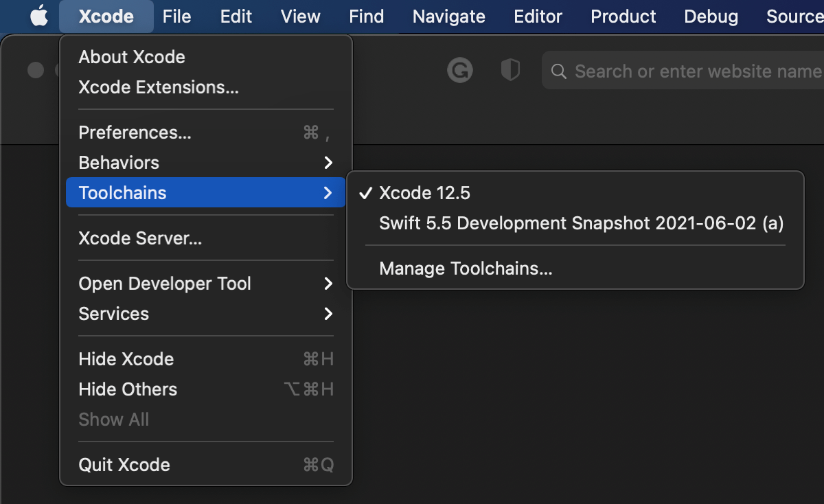Open Xcode Extensions…
This screenshot has height=504, width=824.
click(159, 87)
